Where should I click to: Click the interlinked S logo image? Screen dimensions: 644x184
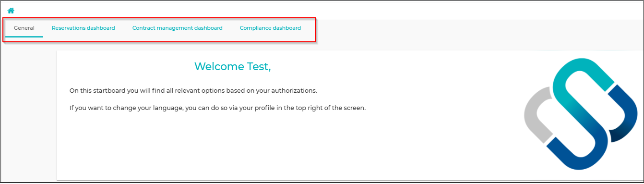tap(581, 114)
